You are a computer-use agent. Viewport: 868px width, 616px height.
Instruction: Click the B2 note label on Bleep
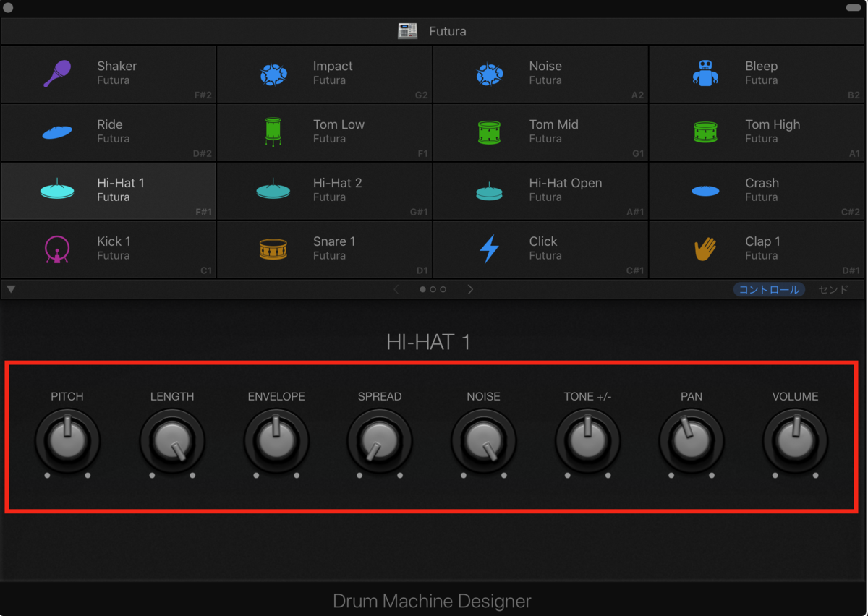854,95
